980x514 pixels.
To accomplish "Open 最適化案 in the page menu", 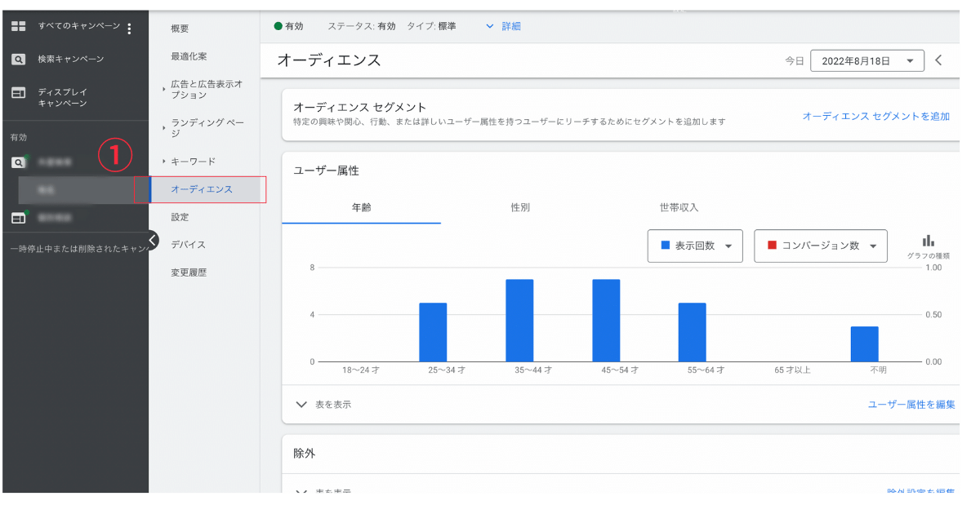I will pos(189,56).
